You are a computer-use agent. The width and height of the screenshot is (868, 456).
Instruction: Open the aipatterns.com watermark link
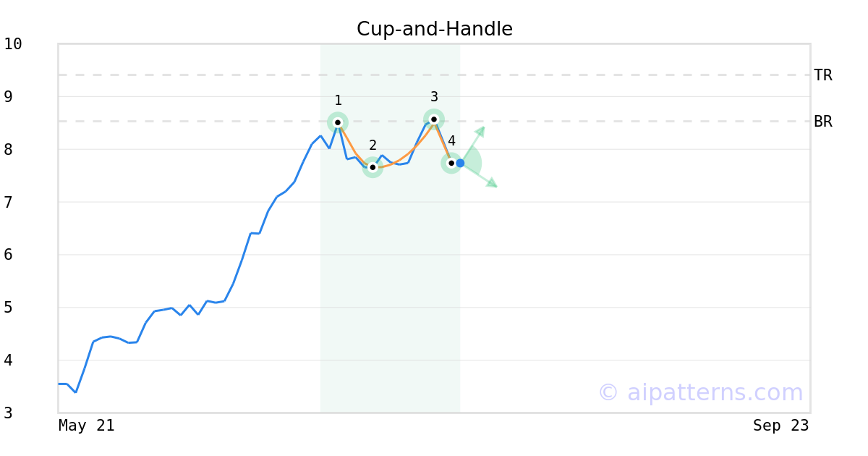click(x=700, y=392)
